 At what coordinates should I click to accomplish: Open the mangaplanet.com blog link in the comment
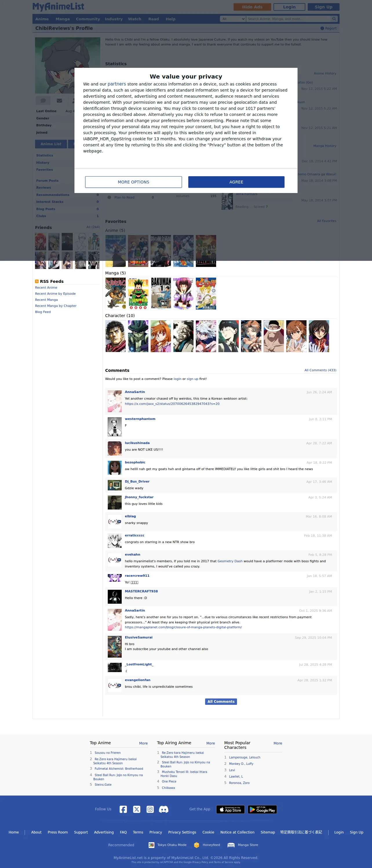[x=183, y=627]
